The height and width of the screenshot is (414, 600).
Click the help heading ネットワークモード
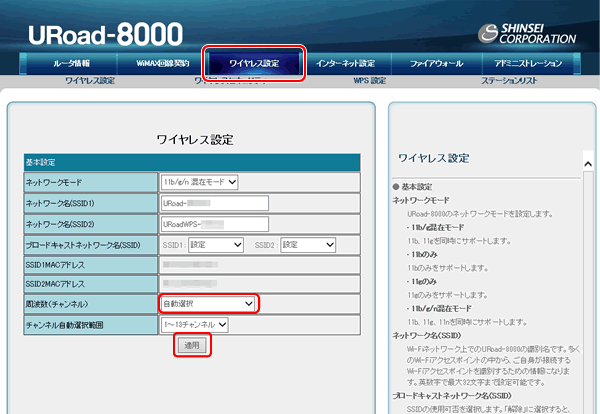(x=421, y=200)
